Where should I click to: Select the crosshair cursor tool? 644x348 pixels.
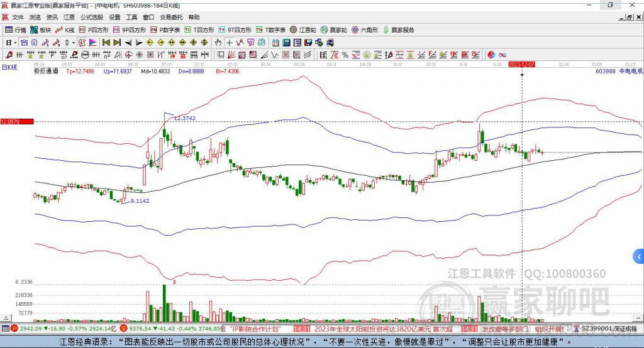[x=230, y=43]
